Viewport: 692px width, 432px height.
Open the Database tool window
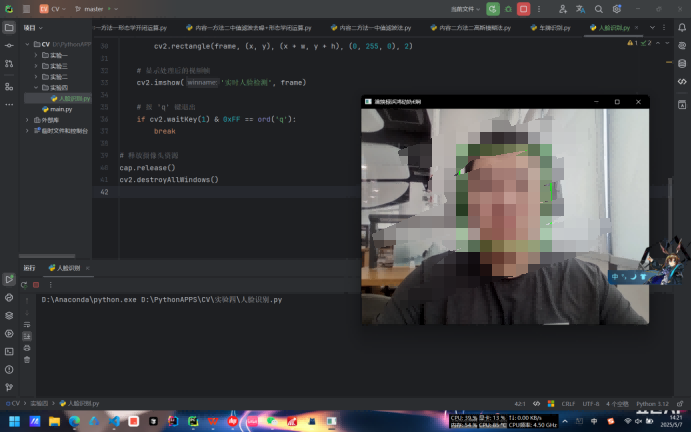pyautogui.click(x=682, y=64)
